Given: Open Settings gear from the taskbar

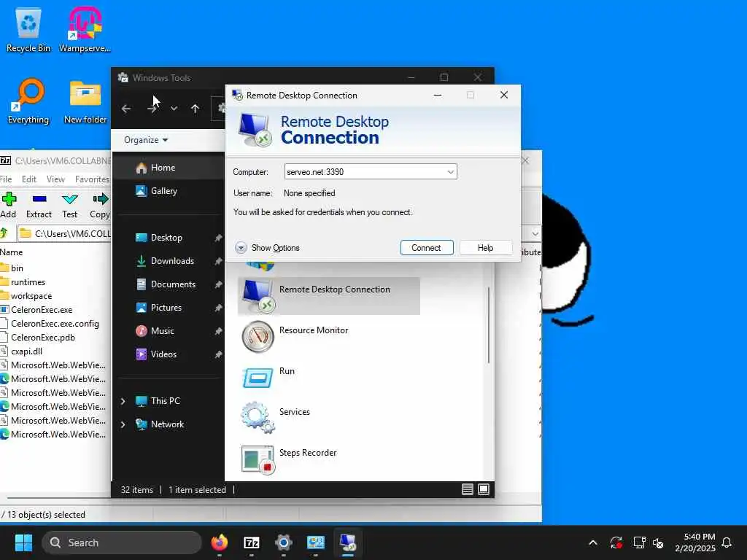Looking at the screenshot, I should coord(284,542).
